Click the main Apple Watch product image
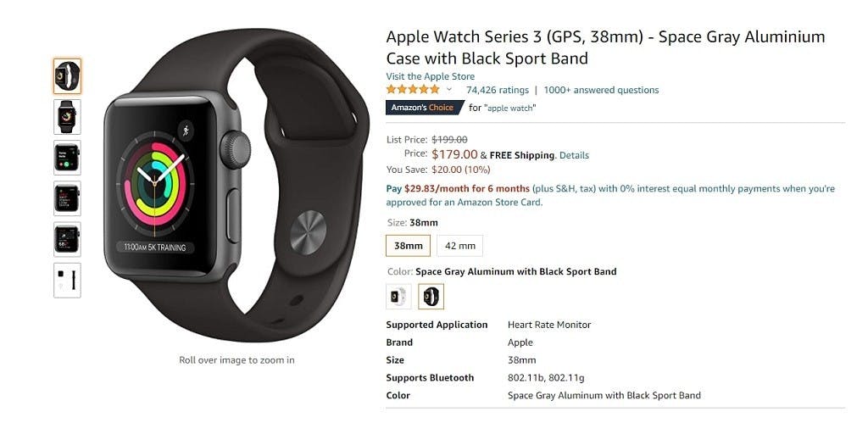This screenshot has width=868, height=434. tap(236, 185)
